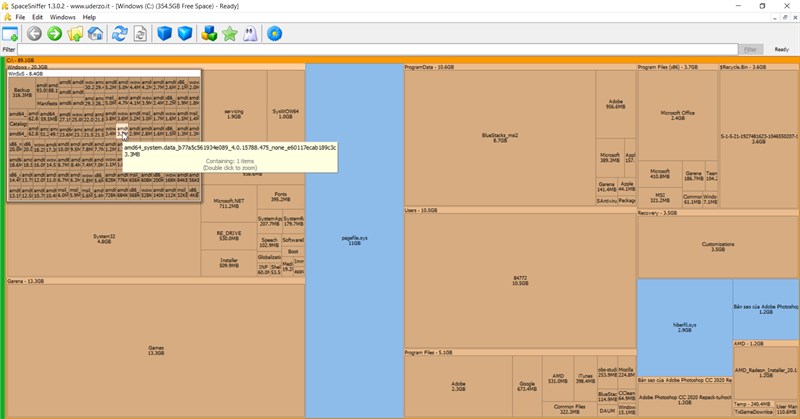Click the green star toolbar icon
800x419 pixels.
(x=230, y=34)
